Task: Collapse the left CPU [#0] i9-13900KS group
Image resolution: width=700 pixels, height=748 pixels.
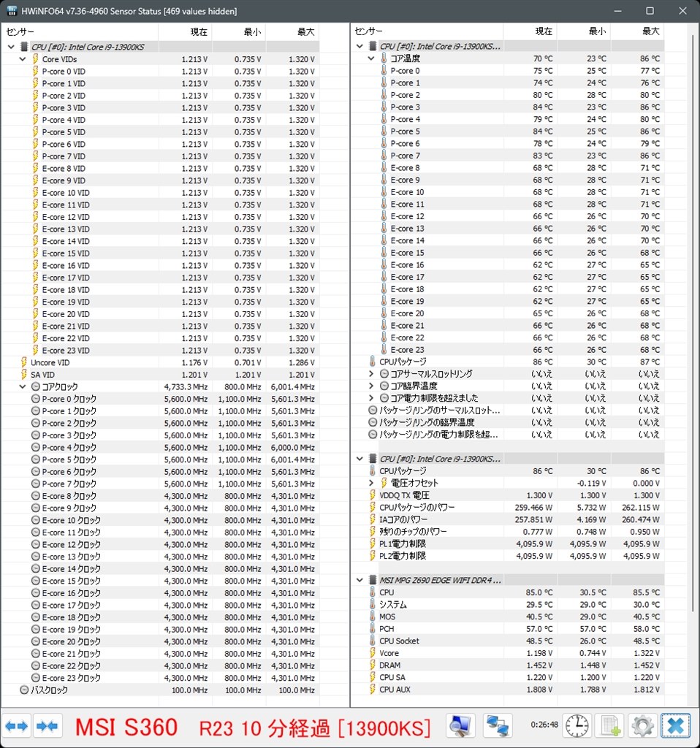Action: [11, 47]
